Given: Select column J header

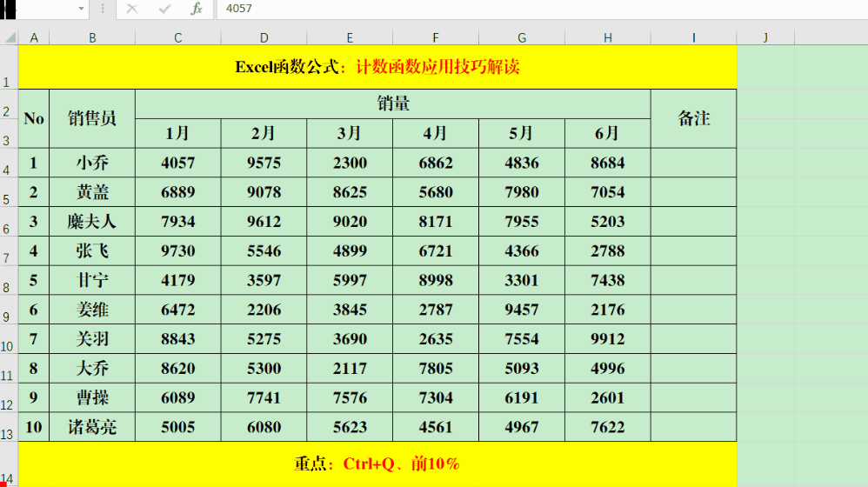Looking at the screenshot, I should (x=765, y=37).
